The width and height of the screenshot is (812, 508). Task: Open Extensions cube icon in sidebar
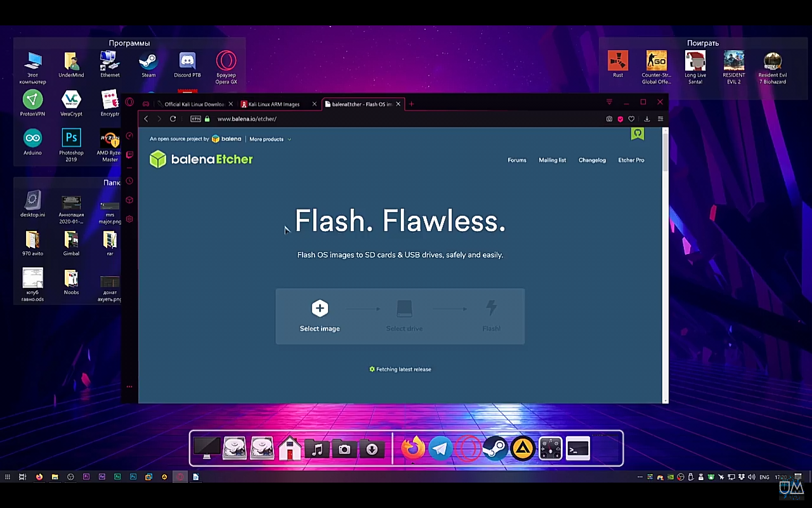(x=129, y=200)
